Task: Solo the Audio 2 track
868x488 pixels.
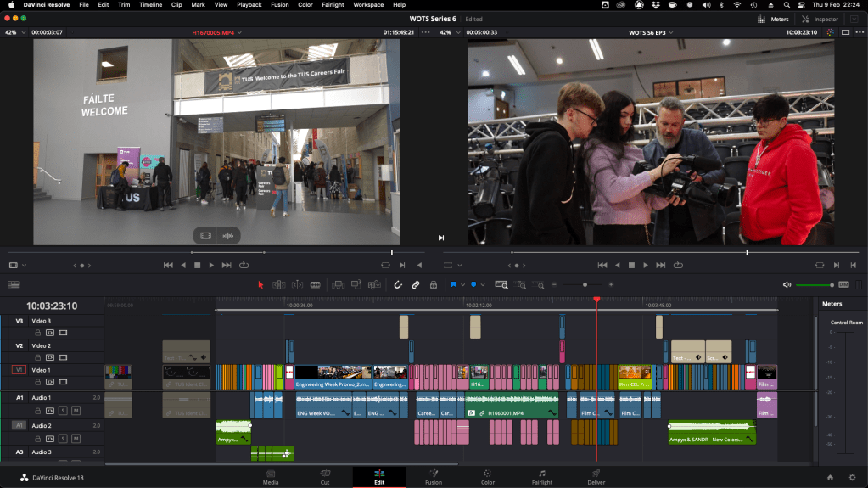Action: (63, 438)
